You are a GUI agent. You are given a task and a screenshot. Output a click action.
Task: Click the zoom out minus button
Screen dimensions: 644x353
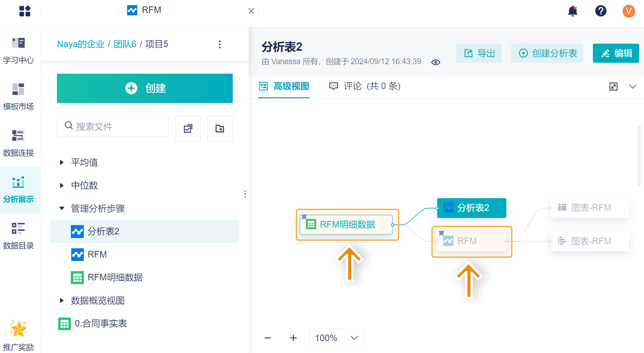(268, 338)
